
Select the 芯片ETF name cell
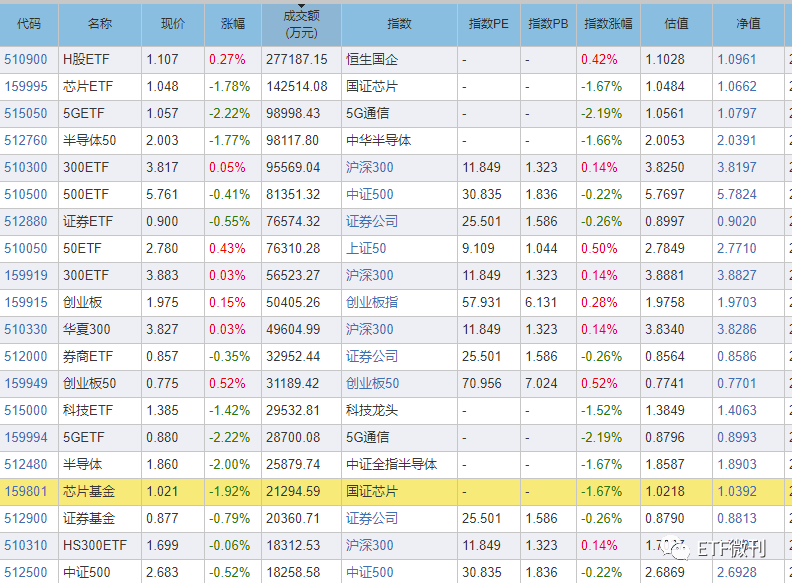100,86
